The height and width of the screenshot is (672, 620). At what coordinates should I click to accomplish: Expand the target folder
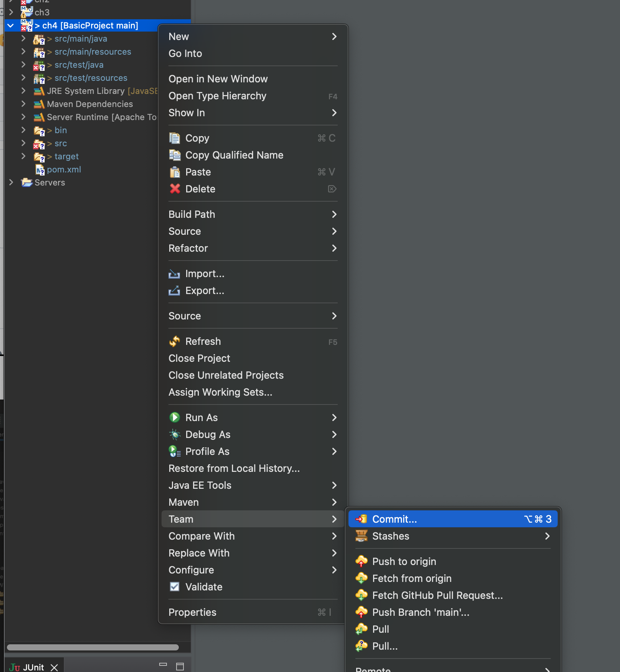click(x=23, y=156)
